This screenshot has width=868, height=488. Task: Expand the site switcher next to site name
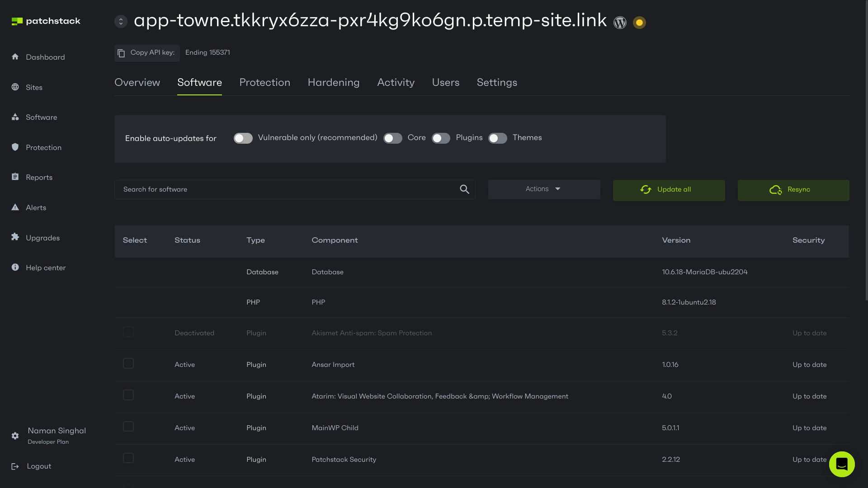coord(121,21)
